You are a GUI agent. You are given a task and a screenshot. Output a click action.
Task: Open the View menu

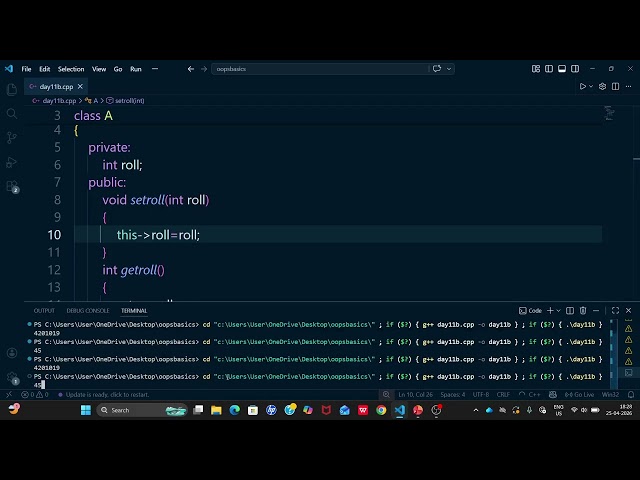coord(99,69)
